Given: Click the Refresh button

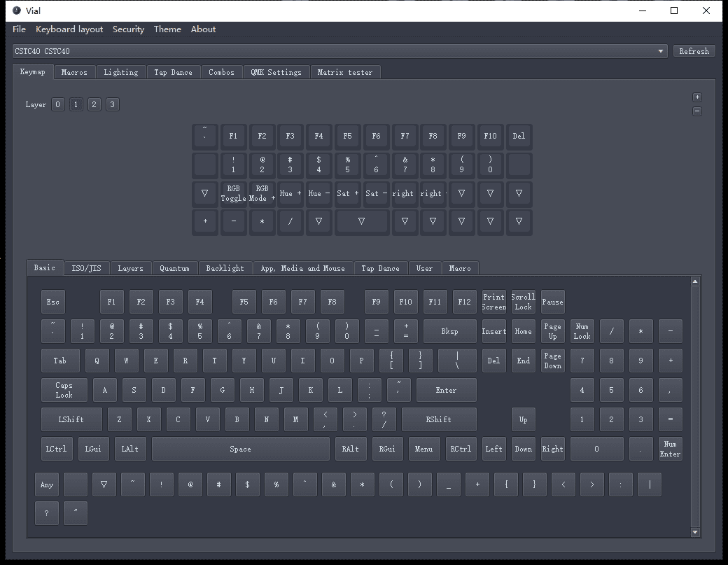Looking at the screenshot, I should pos(694,50).
